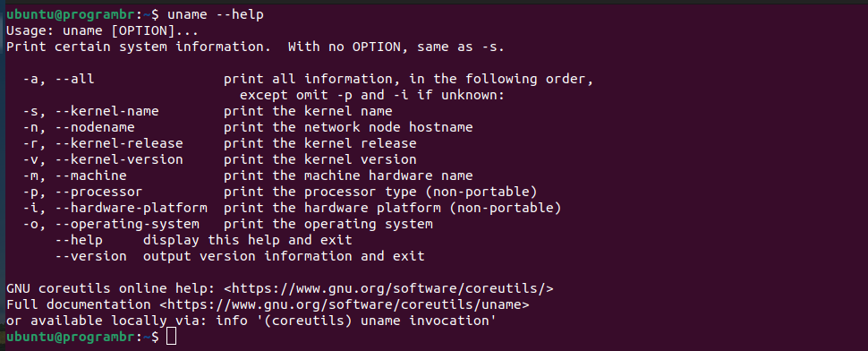Viewport: 868px width, 351px height.
Task: Click the '--machine' option text
Action: 90,175
